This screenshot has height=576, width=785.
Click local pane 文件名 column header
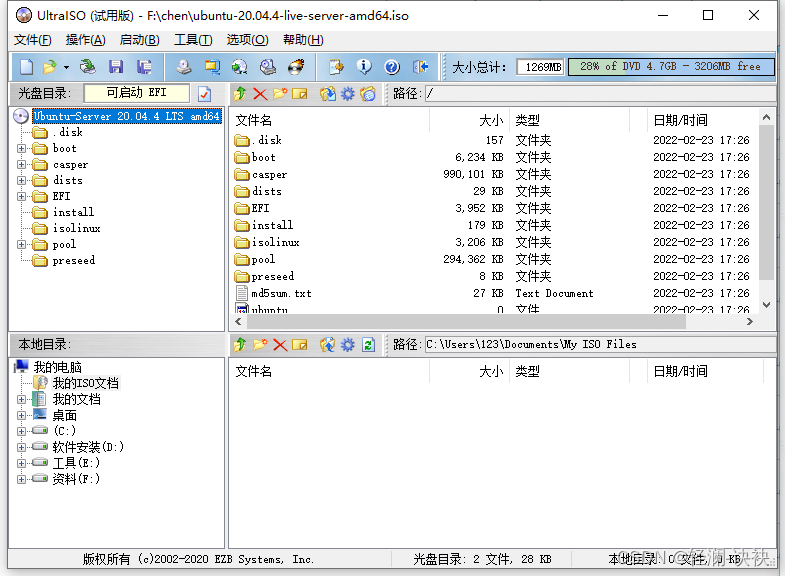point(329,371)
